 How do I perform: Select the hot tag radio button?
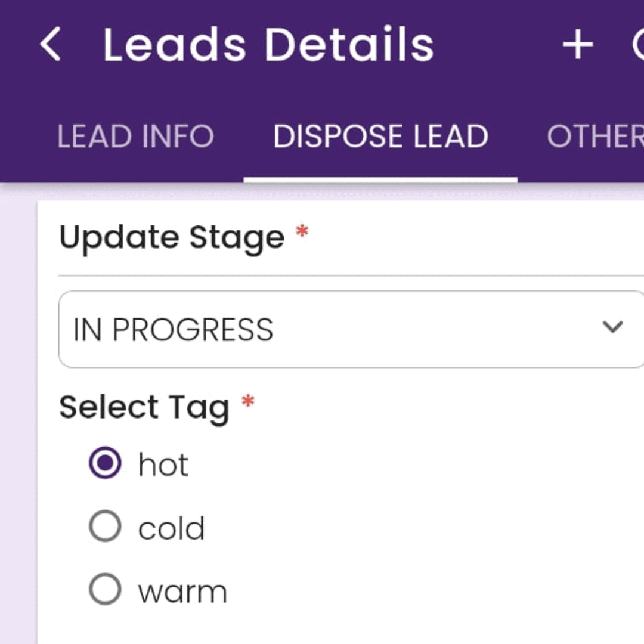point(106,463)
